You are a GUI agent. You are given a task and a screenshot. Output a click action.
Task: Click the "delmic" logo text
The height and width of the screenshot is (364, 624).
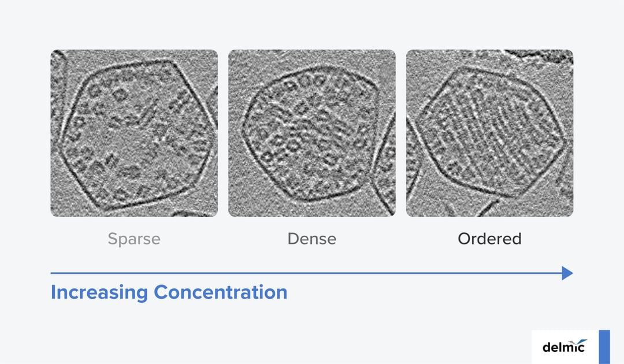pyautogui.click(x=562, y=347)
